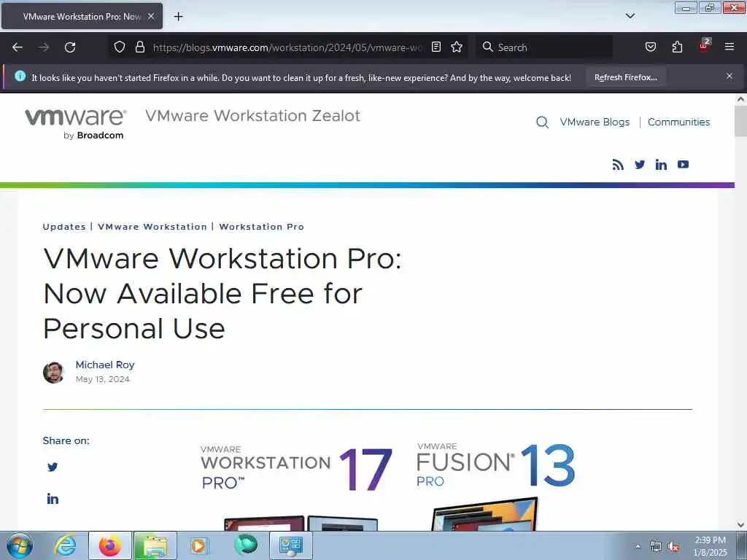Open Windows Explorer folder taskbar icon
This screenshot has width=747, height=560.
click(x=155, y=545)
